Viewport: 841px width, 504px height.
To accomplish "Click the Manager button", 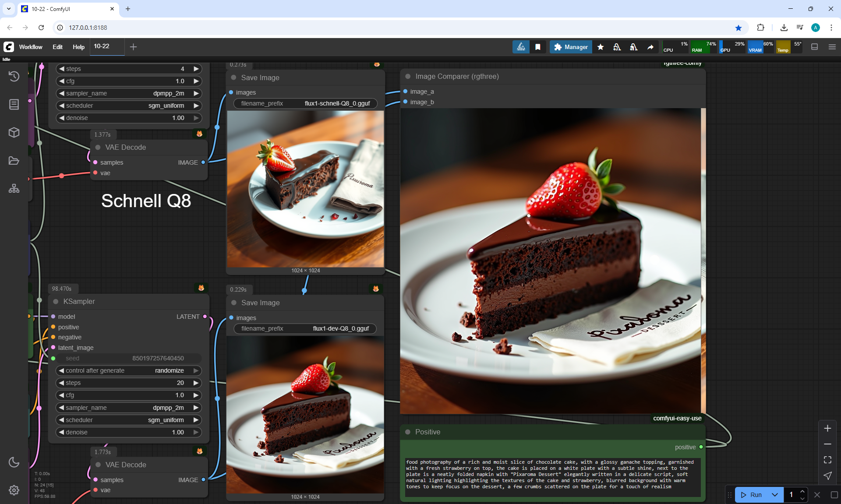I will (571, 47).
